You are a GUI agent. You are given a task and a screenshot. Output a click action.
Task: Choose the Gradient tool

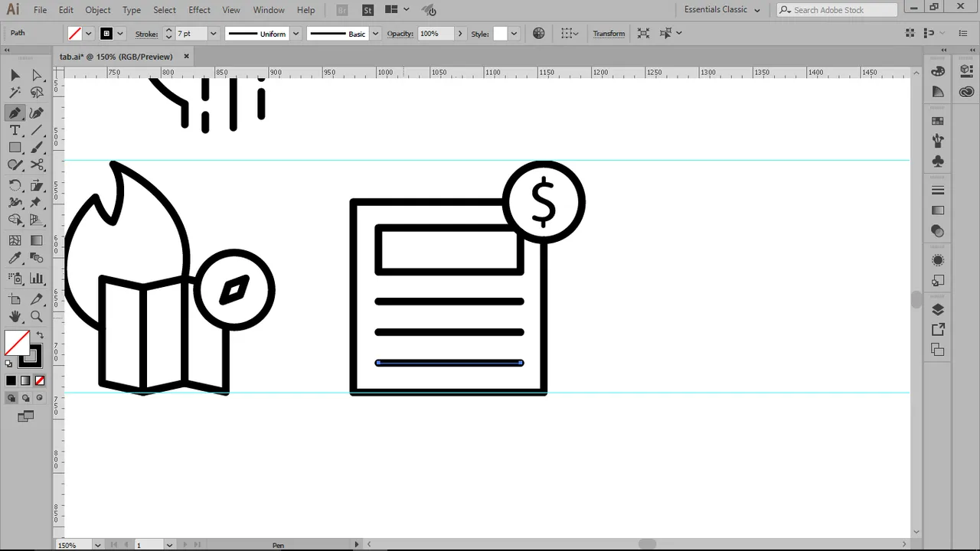coord(36,240)
